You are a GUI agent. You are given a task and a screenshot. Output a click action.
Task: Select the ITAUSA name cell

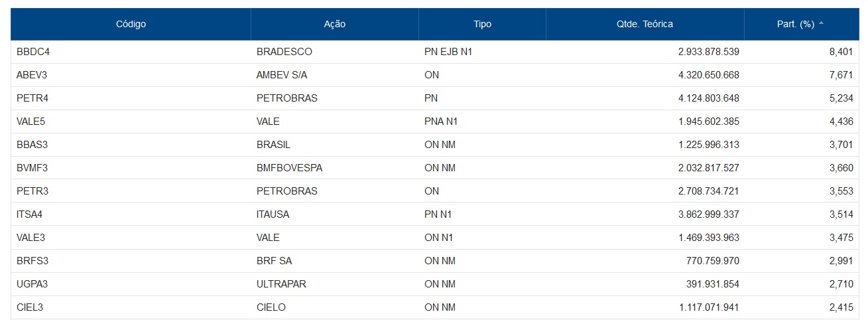tap(273, 214)
